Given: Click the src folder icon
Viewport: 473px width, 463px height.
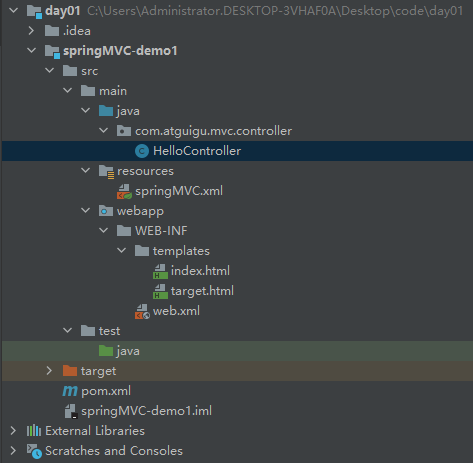Looking at the screenshot, I should click(70, 71).
